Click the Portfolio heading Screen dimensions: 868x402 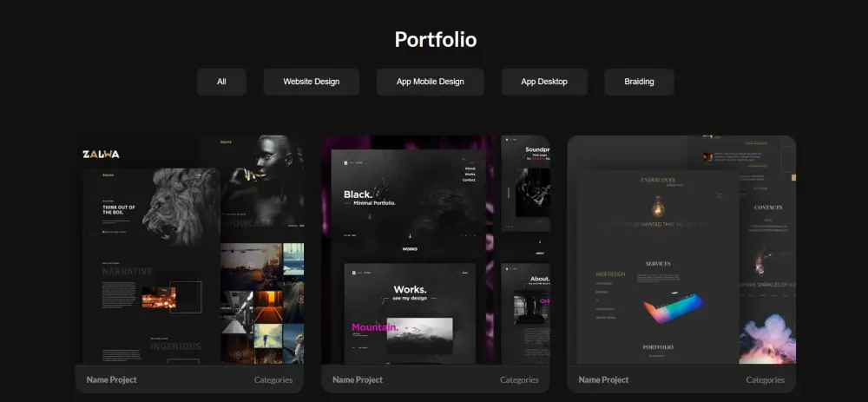[436, 39]
